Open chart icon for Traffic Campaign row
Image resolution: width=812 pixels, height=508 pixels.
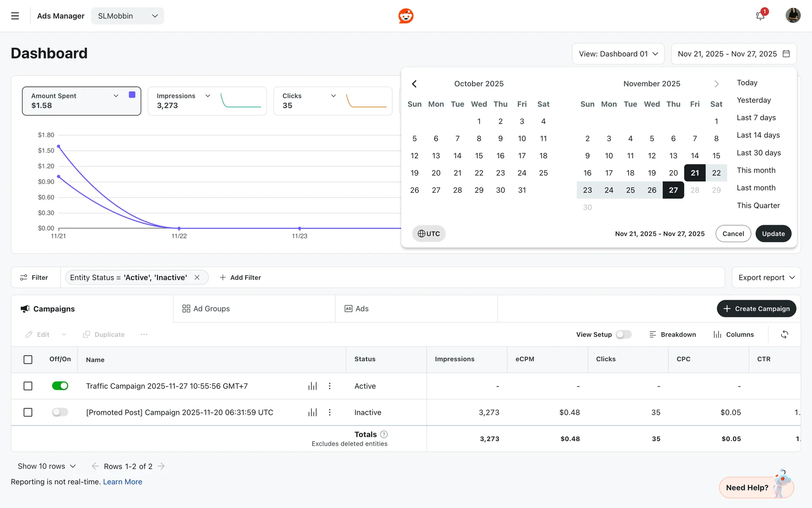click(313, 386)
